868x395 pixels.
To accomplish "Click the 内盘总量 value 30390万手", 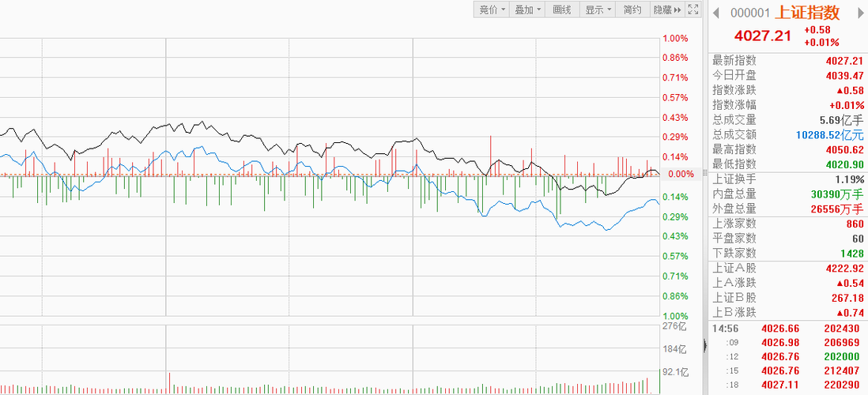I will click(x=836, y=194).
